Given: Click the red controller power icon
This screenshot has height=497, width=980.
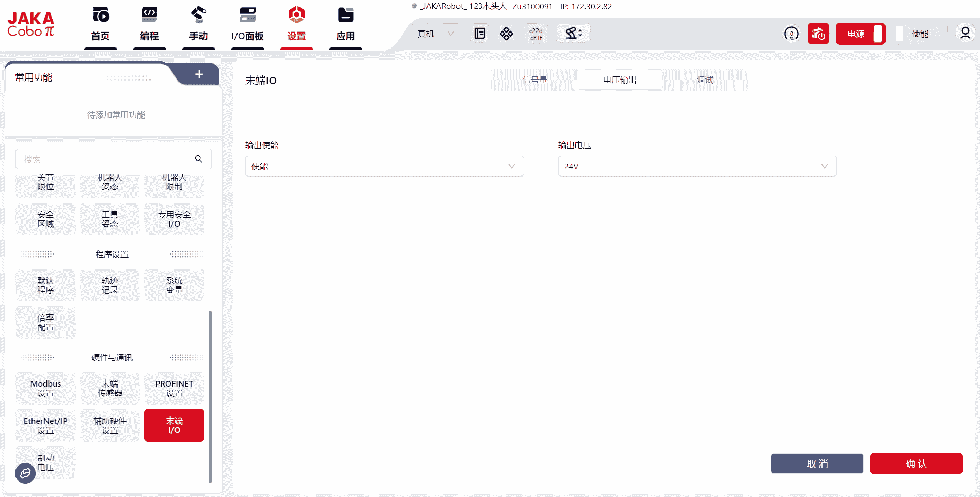Looking at the screenshot, I should click(818, 34).
